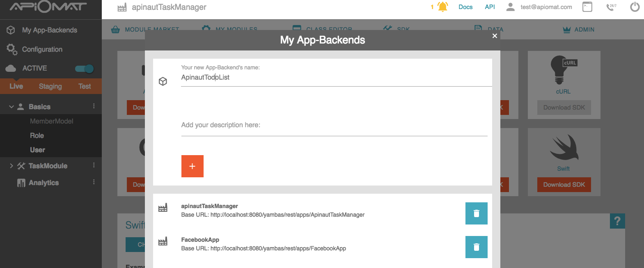Switch to the Live tab
This screenshot has width=644, height=268.
[x=16, y=86]
